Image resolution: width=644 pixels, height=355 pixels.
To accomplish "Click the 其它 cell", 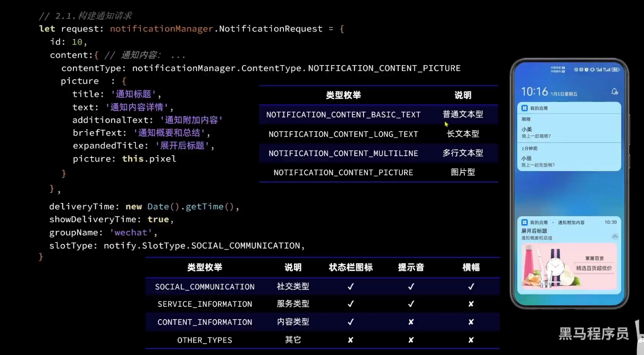I will tap(293, 340).
